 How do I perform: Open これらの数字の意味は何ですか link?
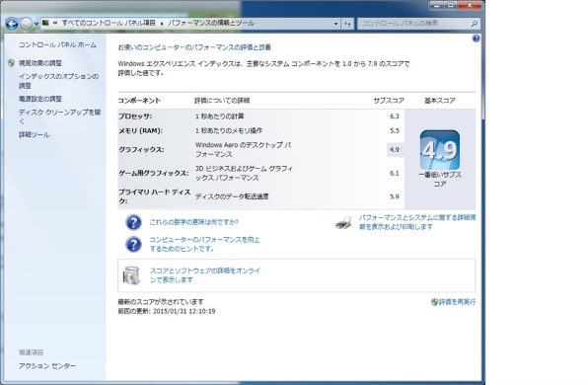(194, 222)
